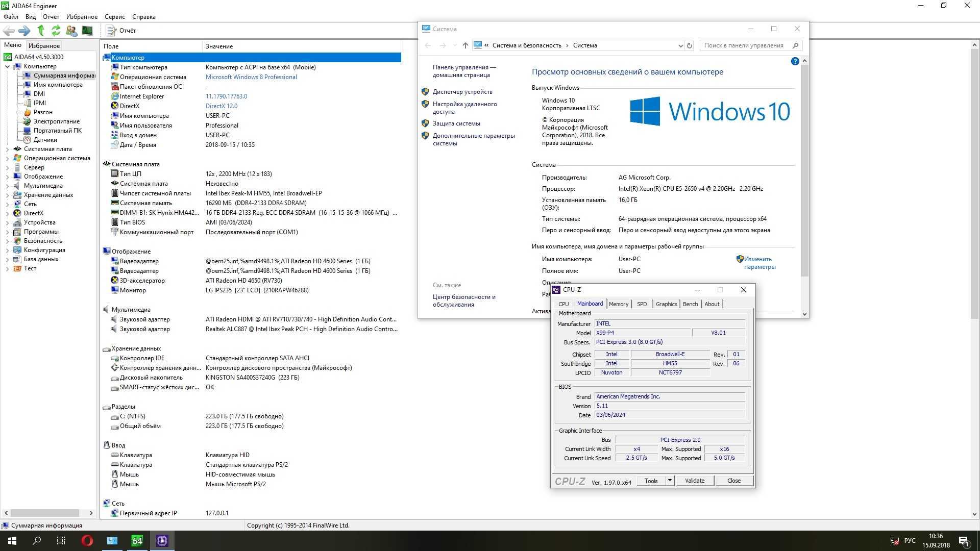The height and width of the screenshot is (551, 980).
Task: Switch to the Избранное tab
Action: coord(44,46)
